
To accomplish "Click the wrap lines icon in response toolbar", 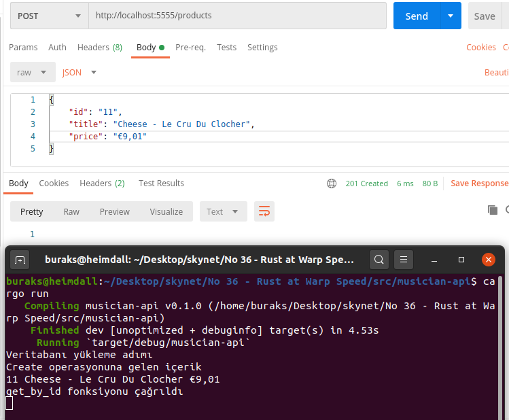I will pos(264,211).
